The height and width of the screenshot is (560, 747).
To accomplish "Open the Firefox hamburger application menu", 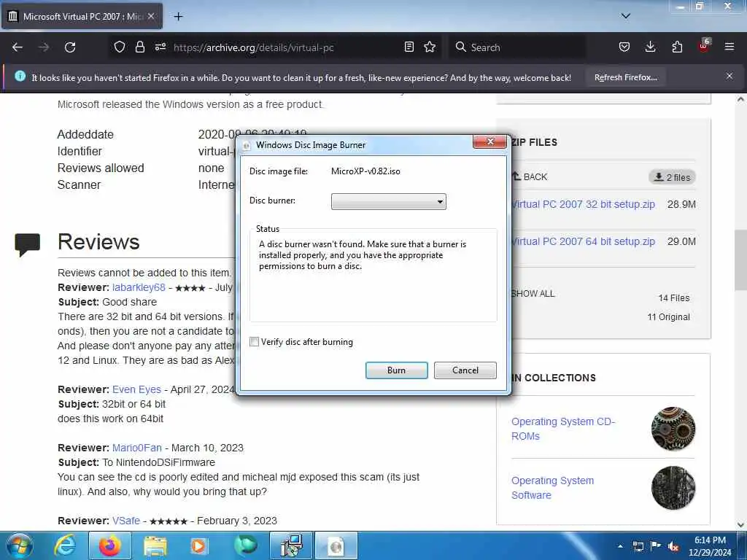I will pyautogui.click(x=729, y=47).
